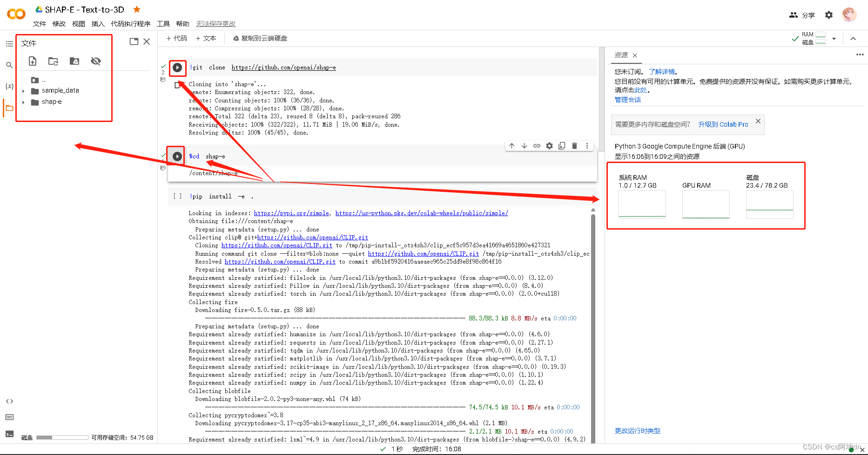Viewport: 868px width, 455px height.
Task: Open the code snippets panel
Action: pos(9,401)
